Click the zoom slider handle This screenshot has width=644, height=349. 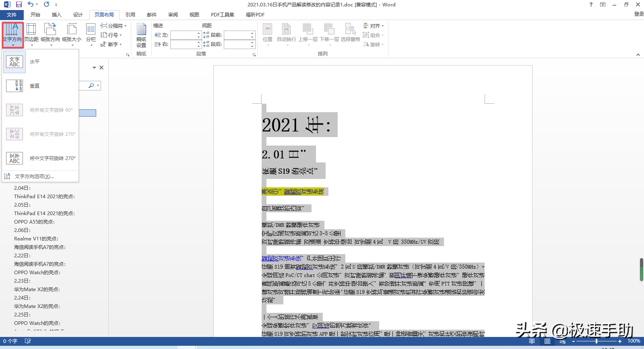point(597,341)
